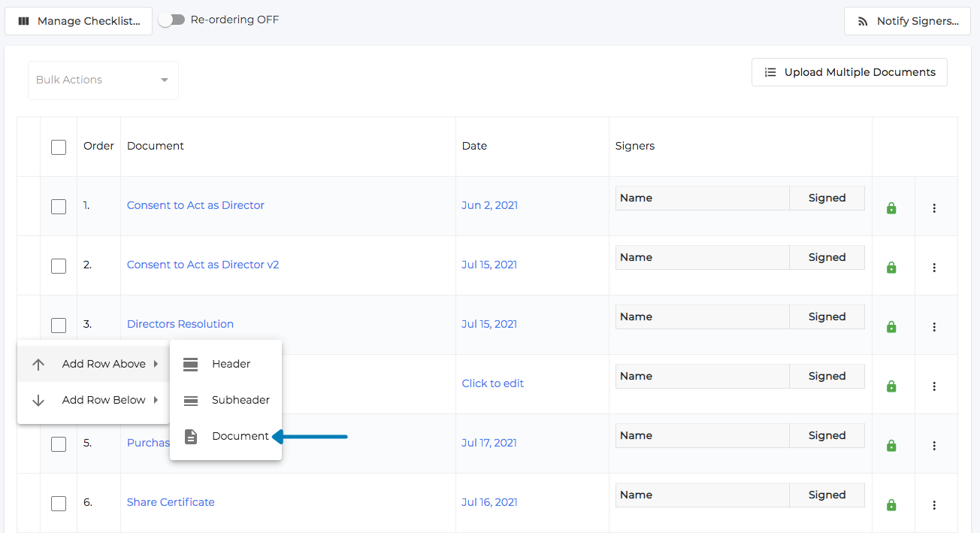Click the up arrow beside Add Row Above

38,364
